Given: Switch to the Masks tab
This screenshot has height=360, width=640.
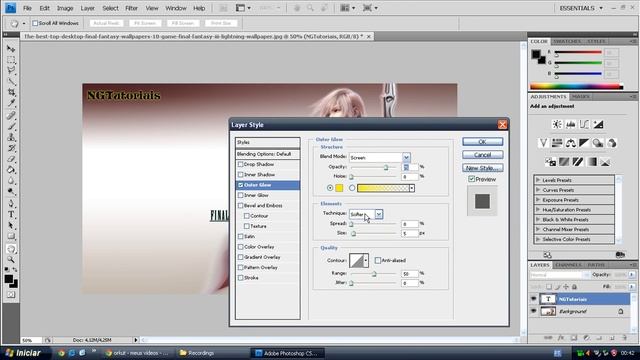Looking at the screenshot, I should point(580,97).
